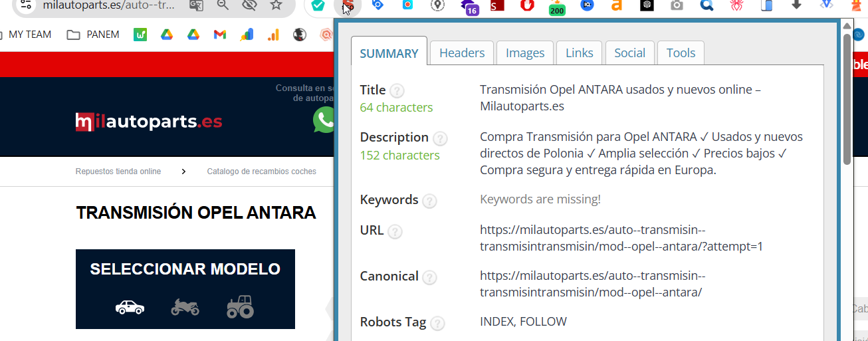
Task: Click the gray camera screenshot extension icon
Action: click(677, 5)
